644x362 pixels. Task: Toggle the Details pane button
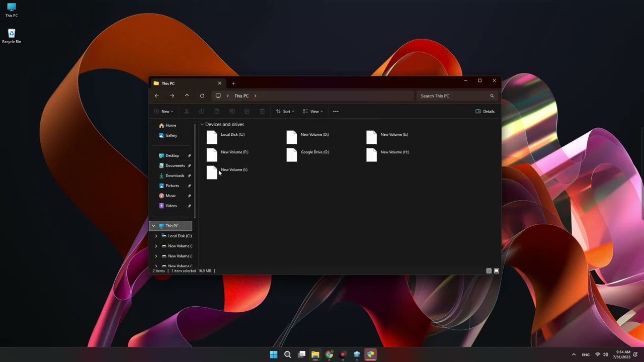485,111
